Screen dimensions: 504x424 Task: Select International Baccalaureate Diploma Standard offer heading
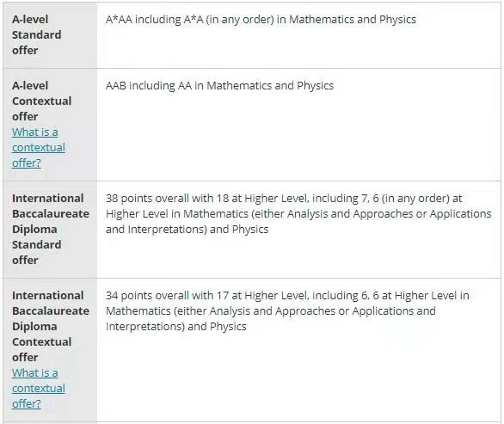point(51,229)
